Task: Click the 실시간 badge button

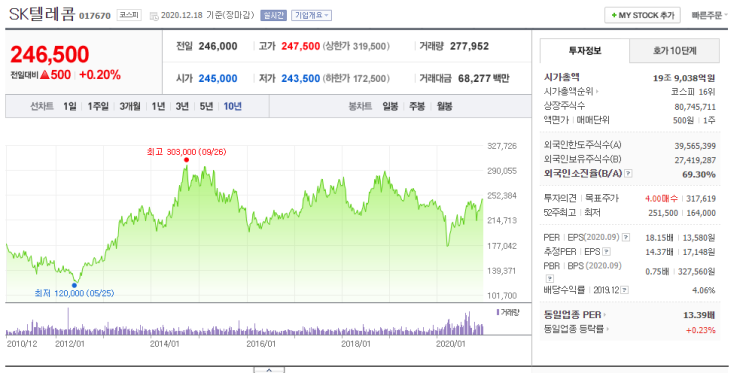Action: [x=273, y=16]
